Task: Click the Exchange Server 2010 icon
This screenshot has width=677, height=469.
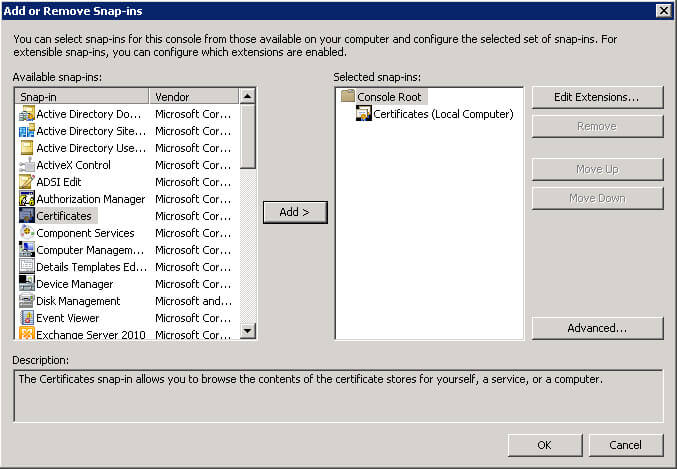Action: (27, 333)
